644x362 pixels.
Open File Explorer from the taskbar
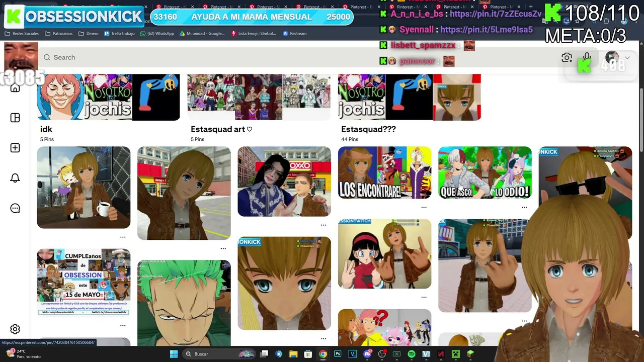pos(293,354)
